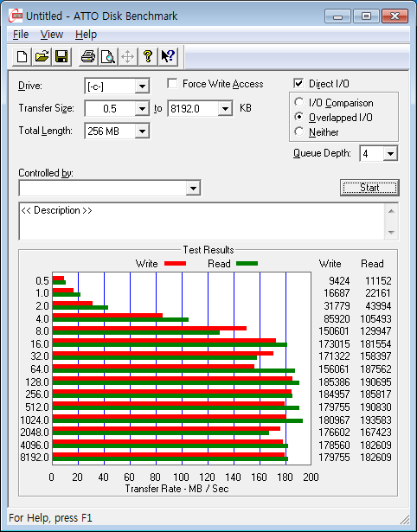417x532 pixels.
Task: Enable Force Write Access checkbox
Action: click(172, 83)
